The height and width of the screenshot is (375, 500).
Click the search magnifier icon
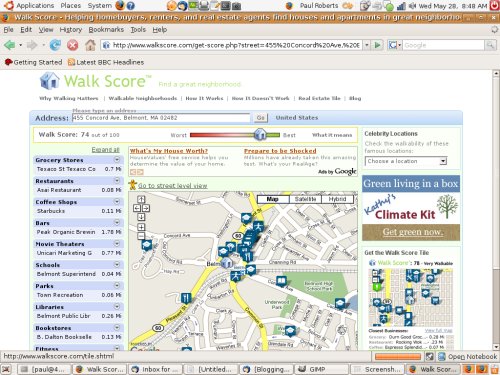click(x=490, y=45)
